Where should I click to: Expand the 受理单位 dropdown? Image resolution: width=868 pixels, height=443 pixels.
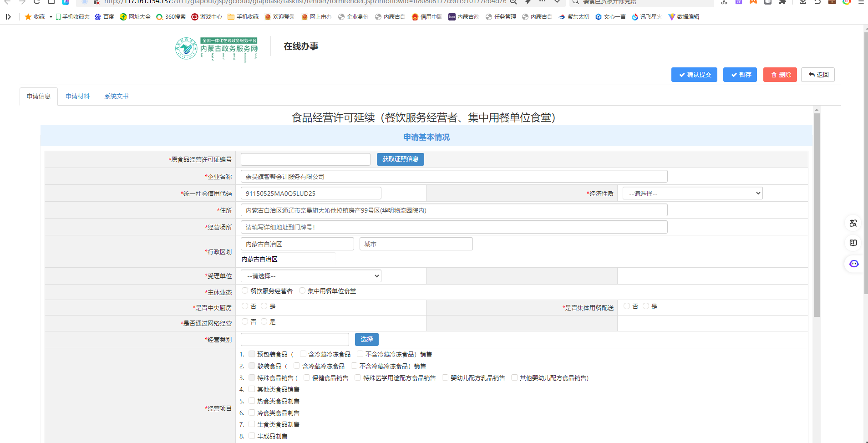(x=311, y=276)
